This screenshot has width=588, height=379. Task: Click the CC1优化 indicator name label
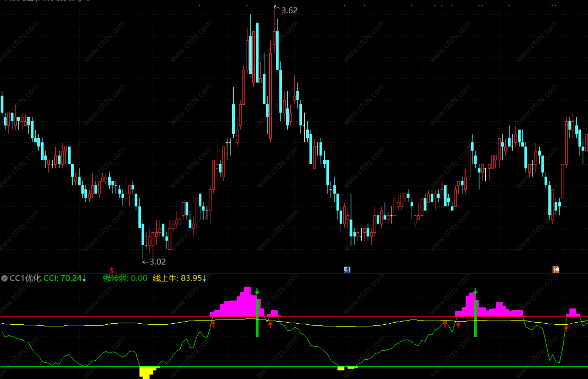point(25,278)
